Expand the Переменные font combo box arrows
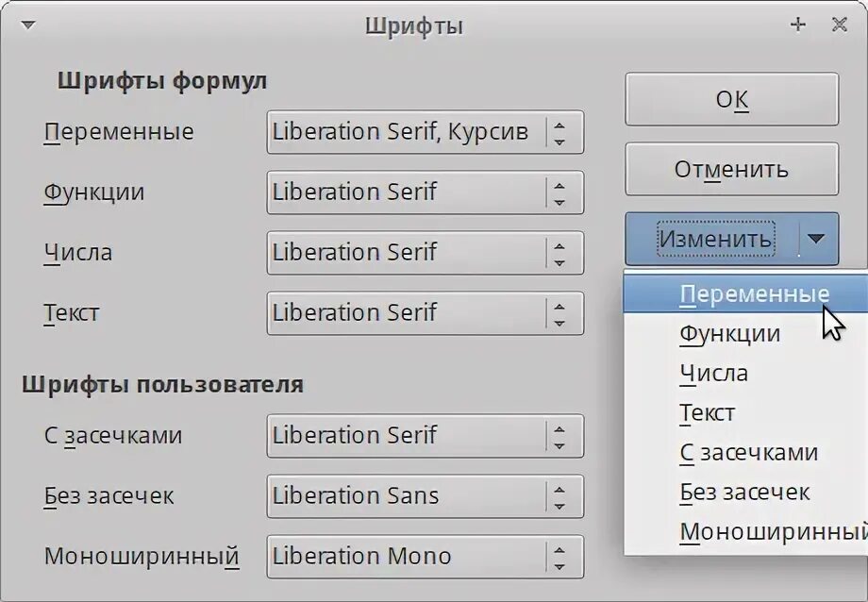Image resolution: width=868 pixels, height=602 pixels. [x=560, y=132]
